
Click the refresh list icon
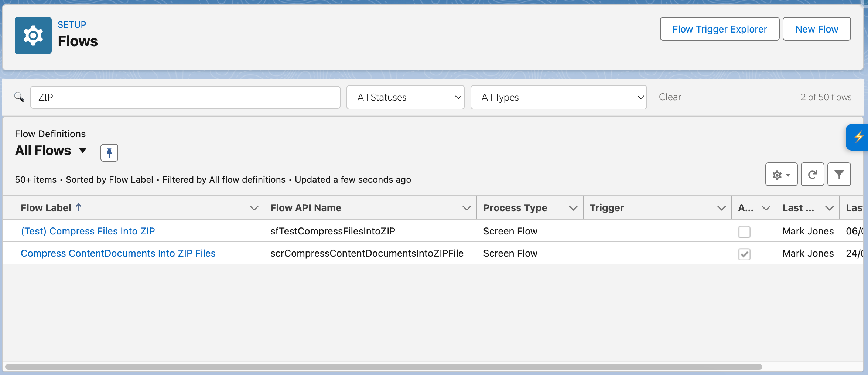812,174
